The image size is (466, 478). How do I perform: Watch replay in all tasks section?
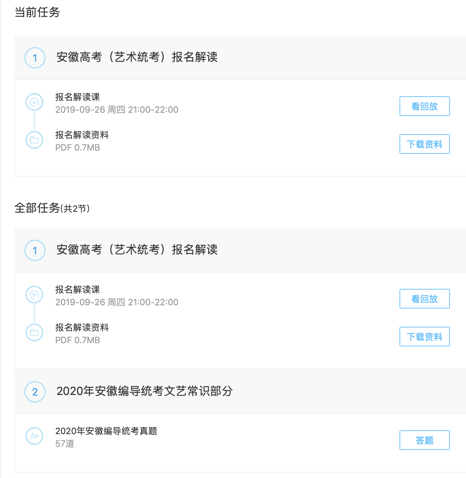[424, 299]
